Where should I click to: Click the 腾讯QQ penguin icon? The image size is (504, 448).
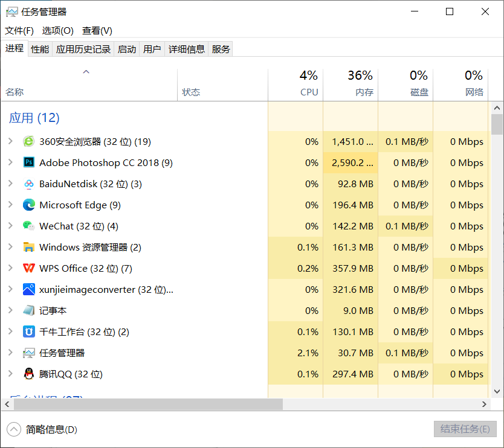28,374
